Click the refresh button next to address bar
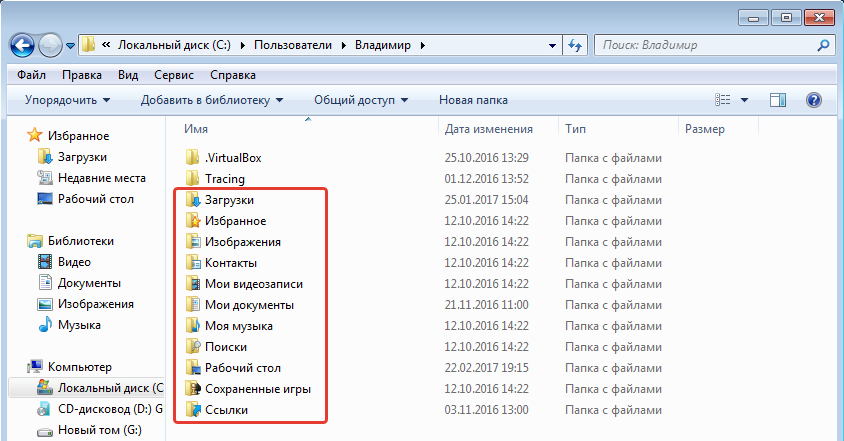Image resolution: width=844 pixels, height=441 pixels. pyautogui.click(x=575, y=46)
